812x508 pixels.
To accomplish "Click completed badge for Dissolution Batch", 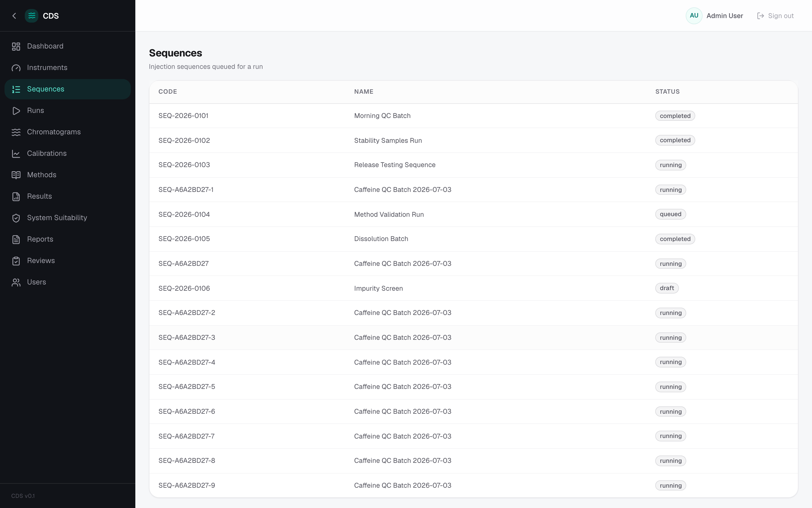I will click(x=675, y=239).
